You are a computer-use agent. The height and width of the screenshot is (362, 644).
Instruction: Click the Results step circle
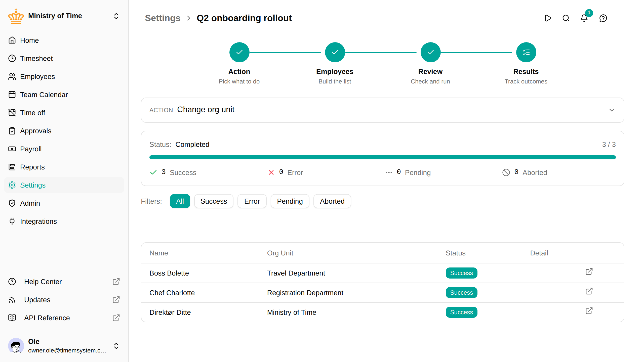[526, 52]
